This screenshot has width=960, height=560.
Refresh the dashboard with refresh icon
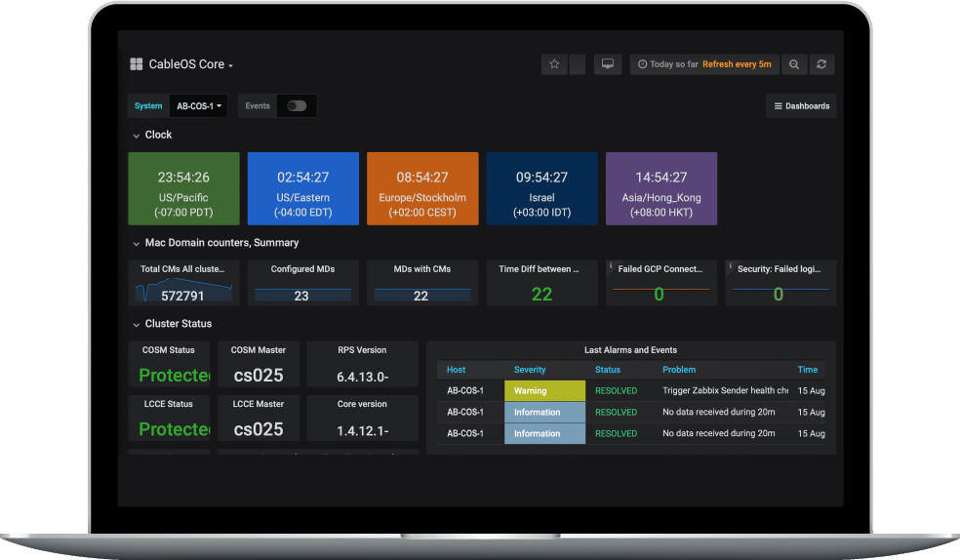821,64
